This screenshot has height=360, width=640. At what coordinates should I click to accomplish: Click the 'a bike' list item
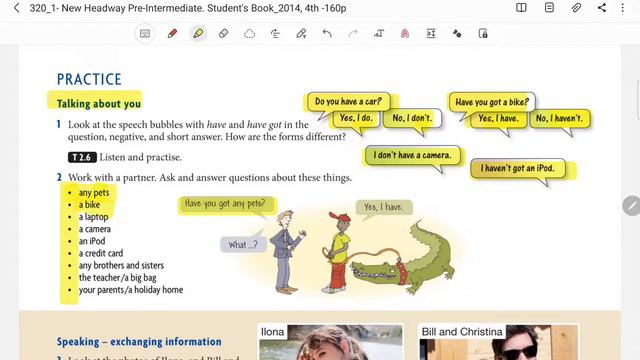[x=89, y=204]
